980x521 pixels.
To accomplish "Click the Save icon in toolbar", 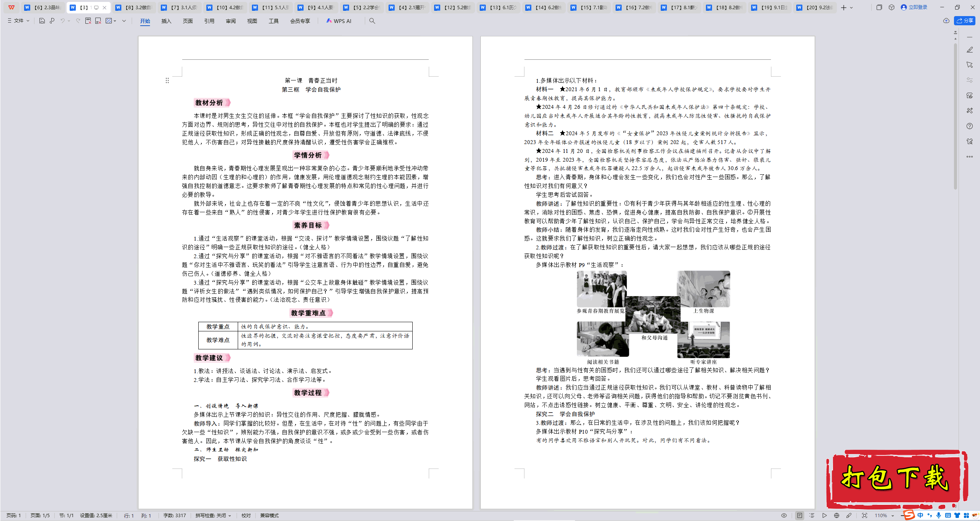I will [x=42, y=21].
